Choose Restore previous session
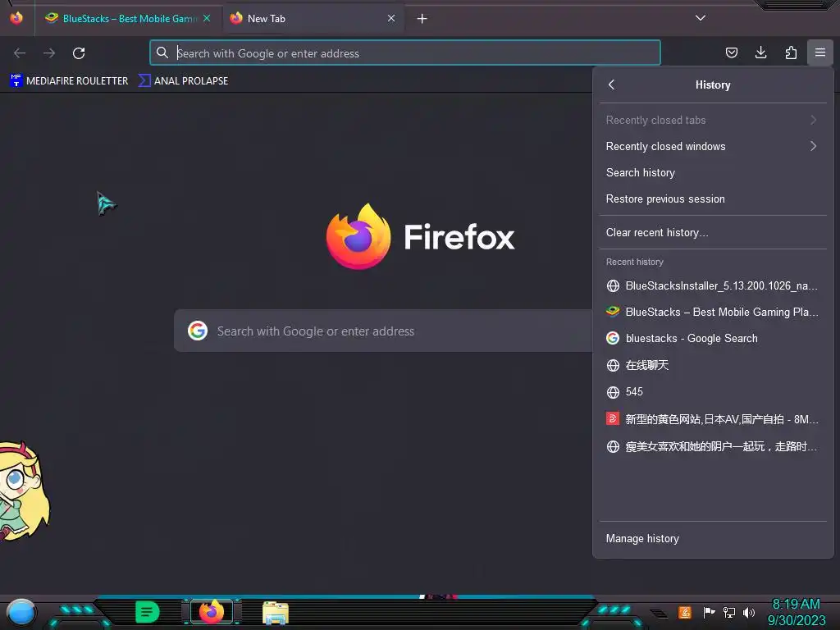Viewport: 840px width, 630px height. tap(713, 199)
